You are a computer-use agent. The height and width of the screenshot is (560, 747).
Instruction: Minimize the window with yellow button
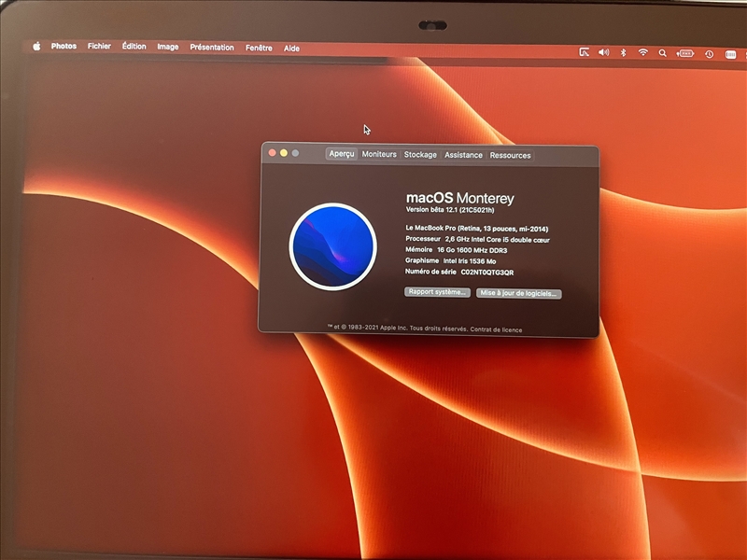click(284, 153)
